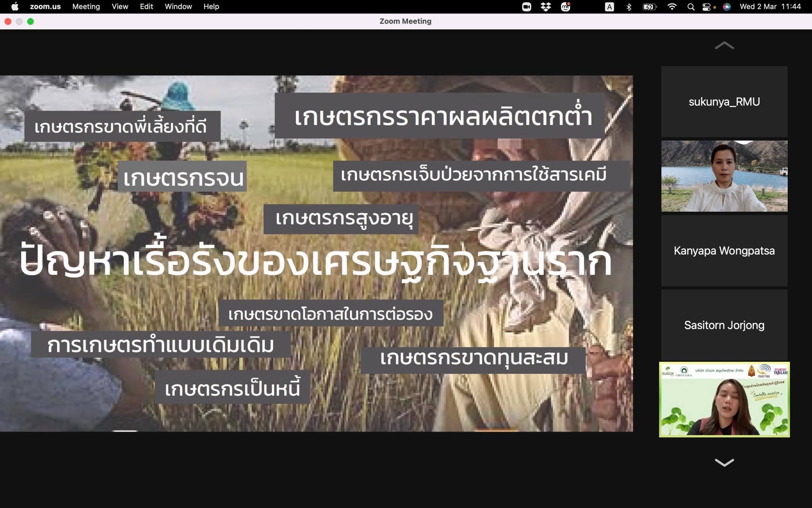
Task: Click the battery charging icon
Action: tap(649, 7)
